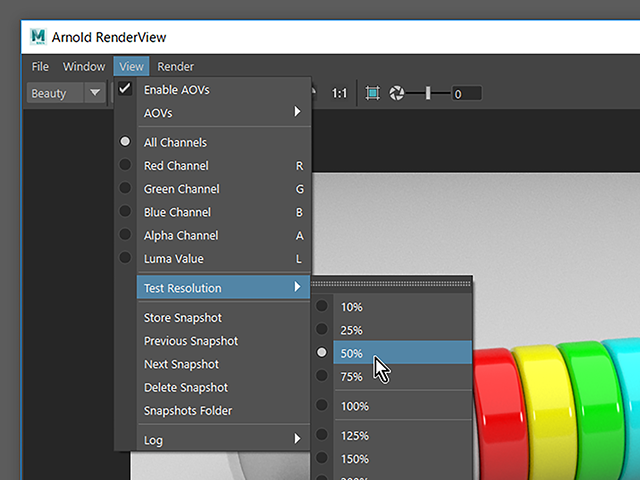The width and height of the screenshot is (640, 480).
Task: Open the File menu
Action: point(40,66)
